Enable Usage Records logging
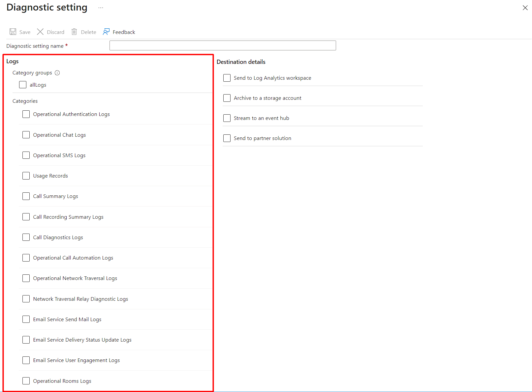The image size is (532, 392). pos(26,176)
